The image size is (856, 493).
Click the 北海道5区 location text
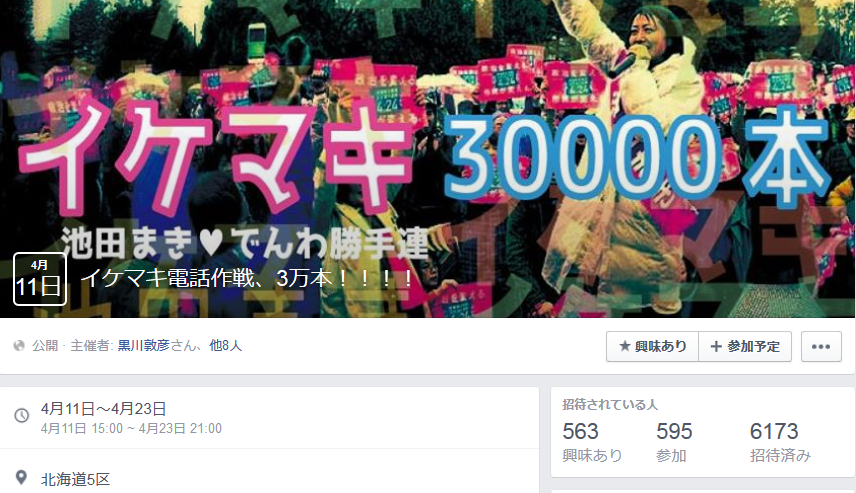[x=75, y=479]
